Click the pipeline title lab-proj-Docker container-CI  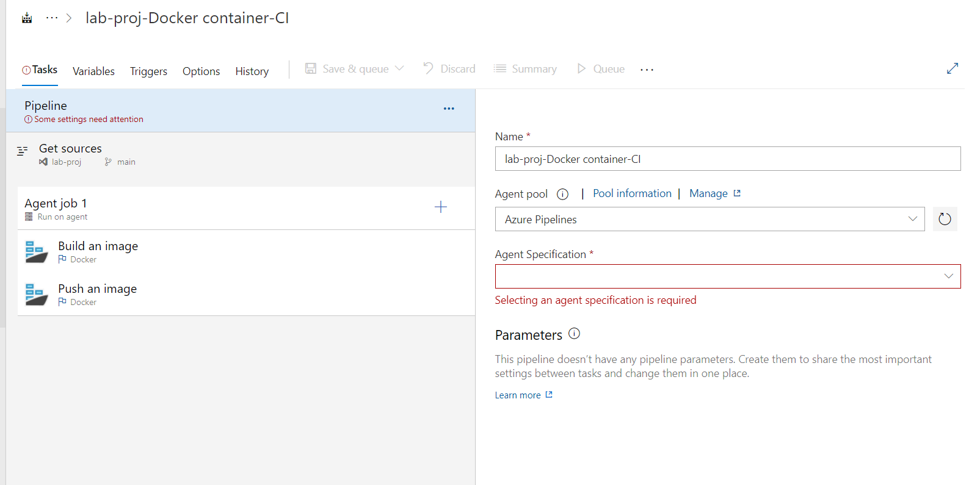click(187, 18)
